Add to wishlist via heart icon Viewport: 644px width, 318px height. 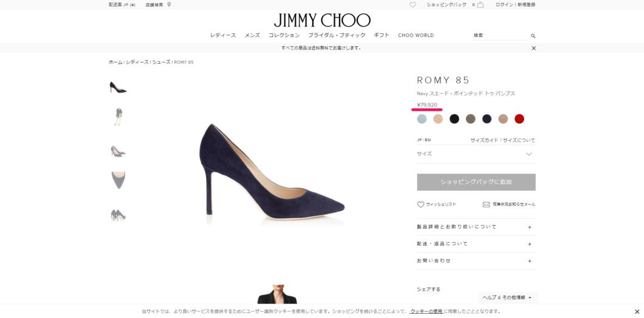420,204
